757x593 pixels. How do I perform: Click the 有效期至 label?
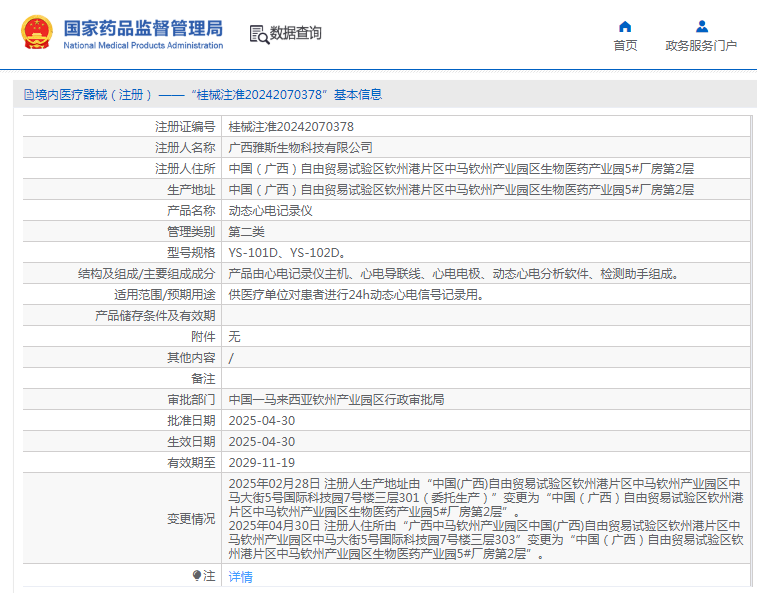coord(191,463)
